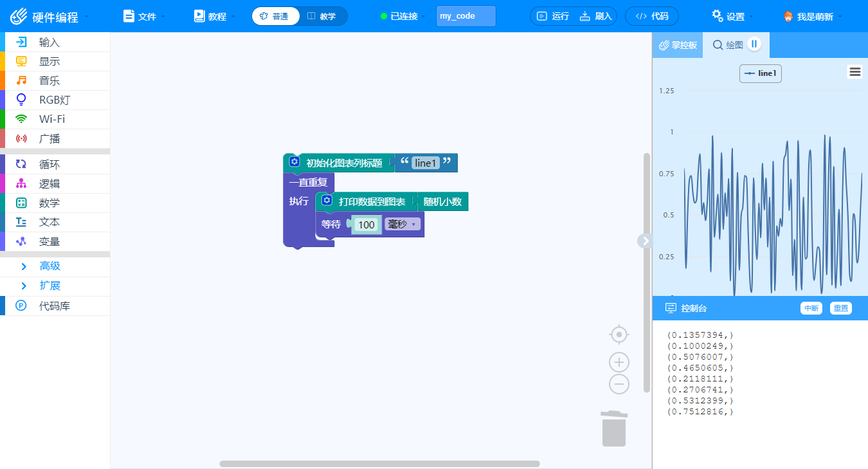The width and height of the screenshot is (868, 469).
Task: Select the 文本 text icon
Action: click(x=21, y=222)
